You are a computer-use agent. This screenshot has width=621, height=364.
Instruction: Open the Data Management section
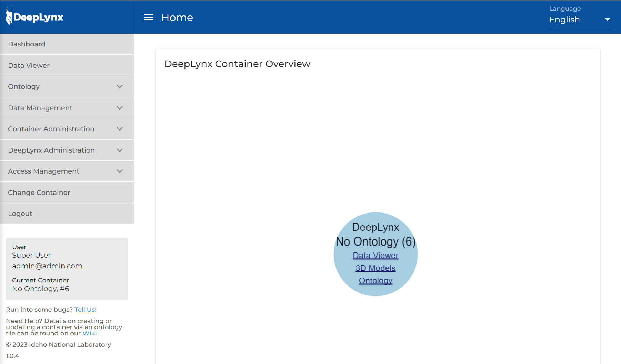coord(67,108)
